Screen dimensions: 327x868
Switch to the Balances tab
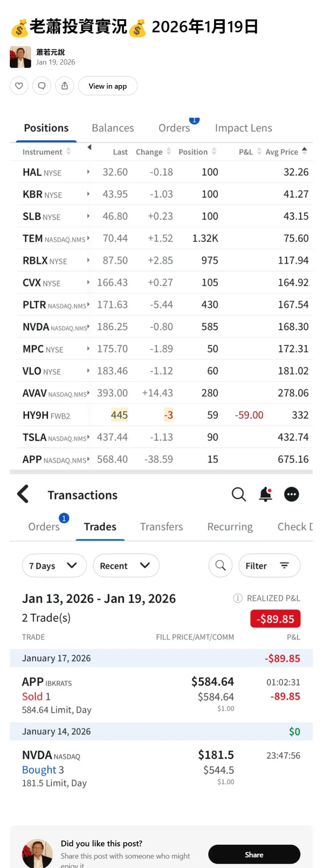click(113, 128)
